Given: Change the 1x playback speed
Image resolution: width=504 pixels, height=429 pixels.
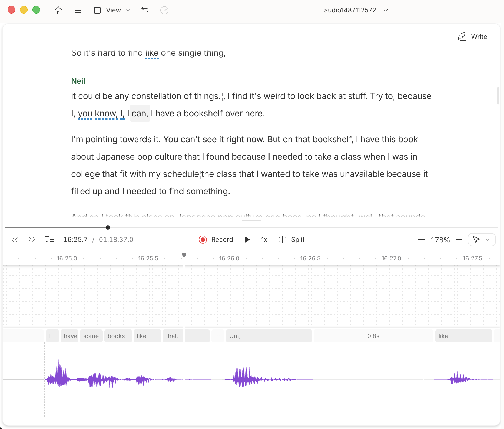Looking at the screenshot, I should click(x=264, y=240).
